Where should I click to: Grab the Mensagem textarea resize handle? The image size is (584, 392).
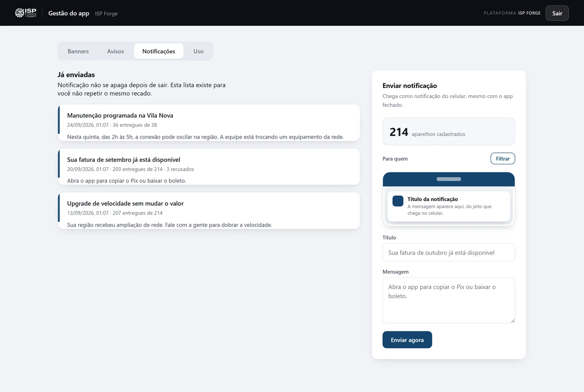(x=512, y=320)
